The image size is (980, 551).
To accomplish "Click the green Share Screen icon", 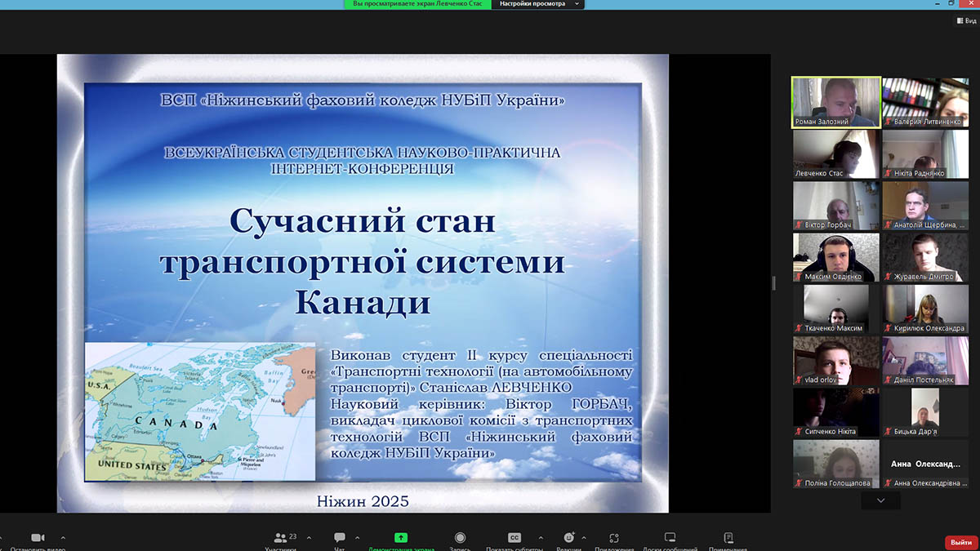I will coord(401,538).
